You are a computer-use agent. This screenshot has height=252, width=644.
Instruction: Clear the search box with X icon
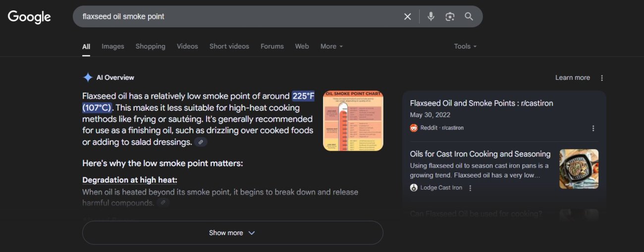(407, 16)
